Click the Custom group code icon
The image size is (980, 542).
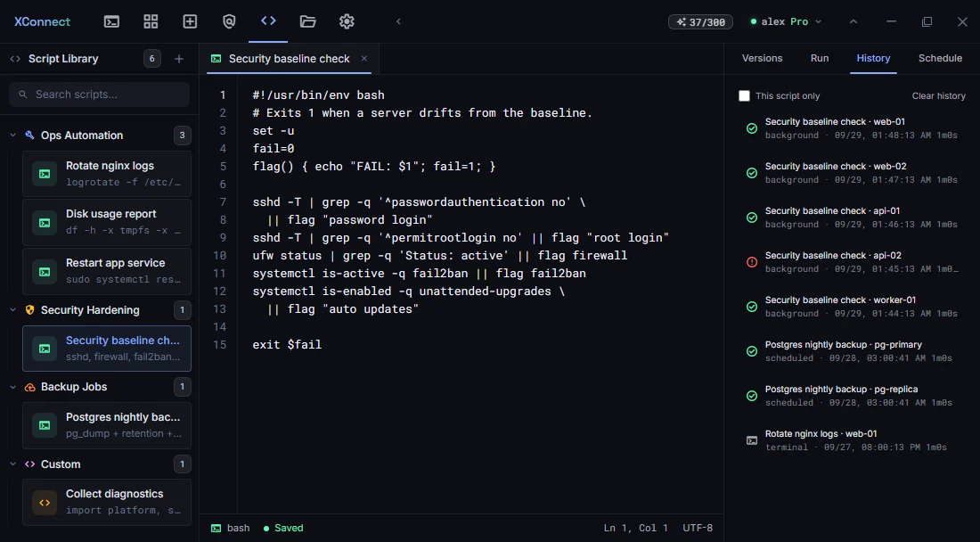pyautogui.click(x=29, y=464)
